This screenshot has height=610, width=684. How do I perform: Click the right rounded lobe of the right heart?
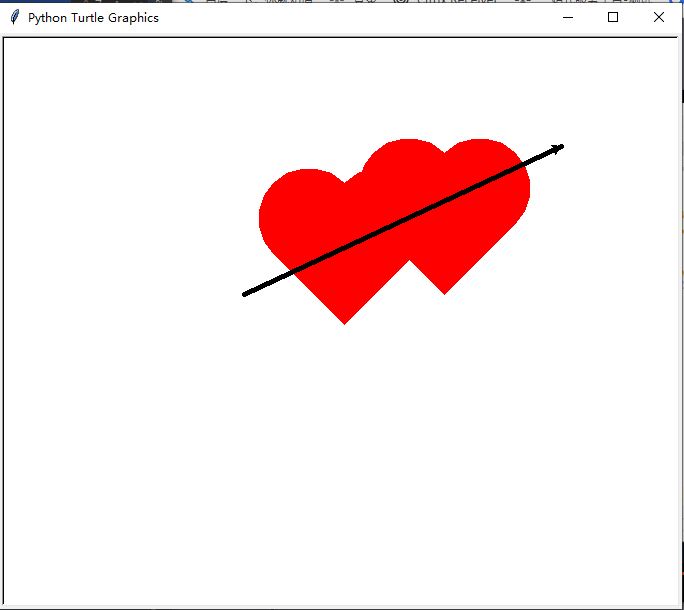pos(491,175)
